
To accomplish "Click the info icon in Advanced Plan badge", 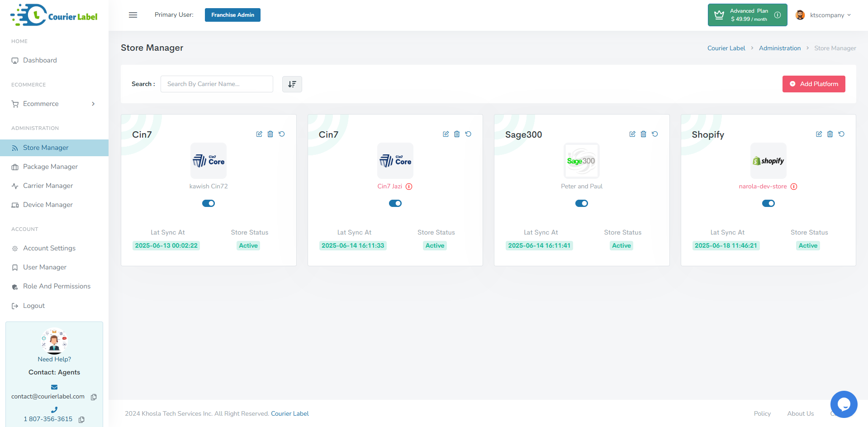I will click(x=778, y=15).
